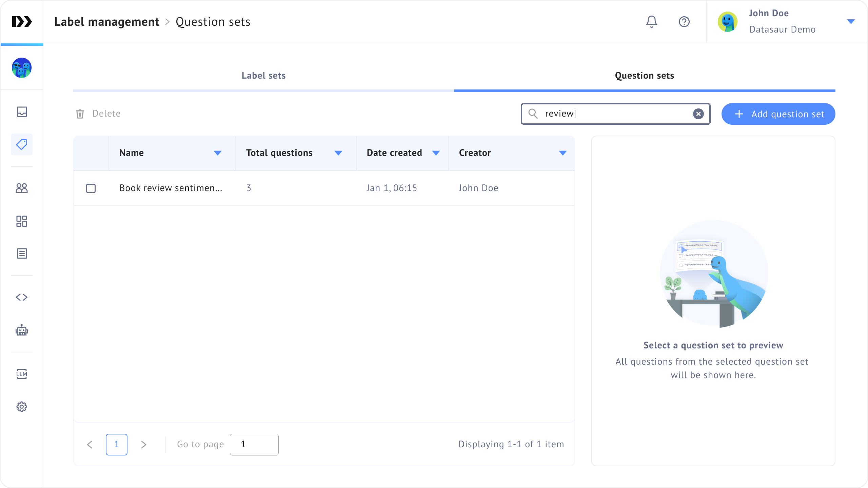The image size is (868, 488).
Task: Click the Go to page input field
Action: [254, 444]
